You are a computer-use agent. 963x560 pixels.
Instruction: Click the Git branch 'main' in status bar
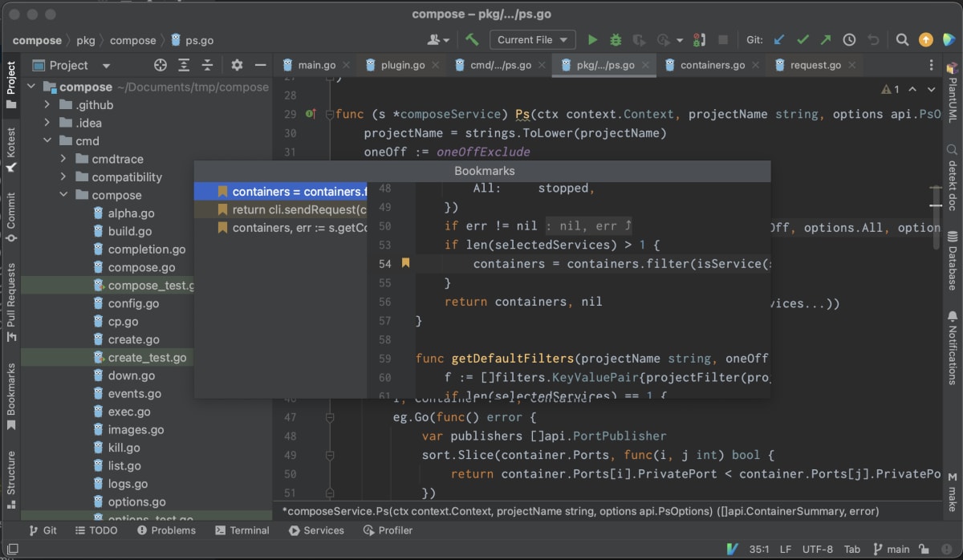891,549
